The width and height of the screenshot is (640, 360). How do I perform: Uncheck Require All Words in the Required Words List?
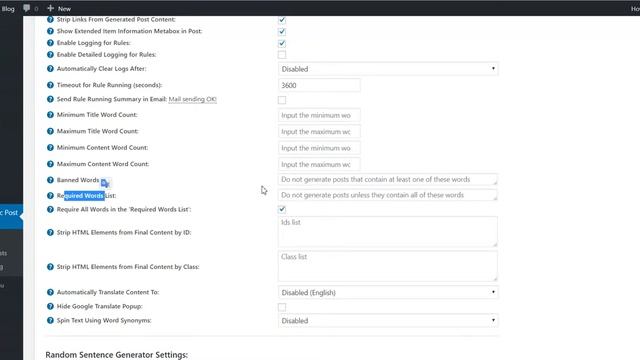click(x=282, y=209)
